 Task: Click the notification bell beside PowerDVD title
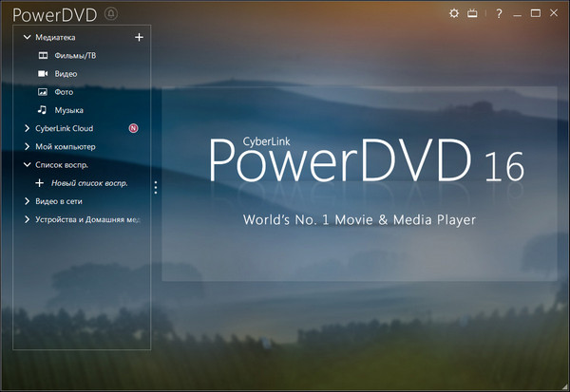tap(111, 13)
